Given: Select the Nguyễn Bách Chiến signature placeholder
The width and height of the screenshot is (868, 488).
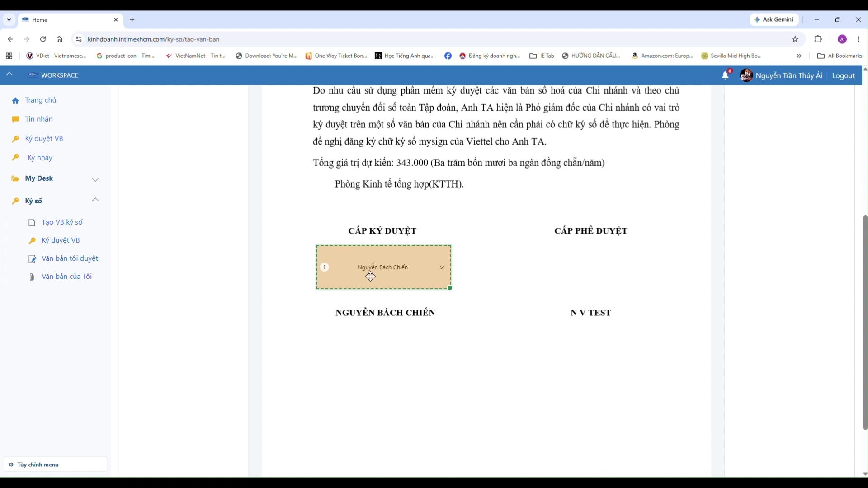Looking at the screenshot, I should click(384, 267).
